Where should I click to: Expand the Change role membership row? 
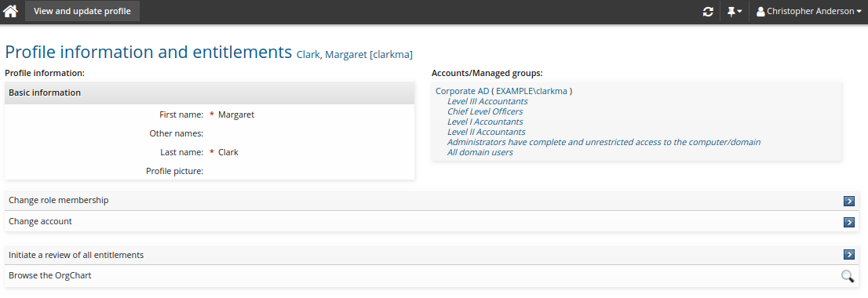click(x=432, y=200)
